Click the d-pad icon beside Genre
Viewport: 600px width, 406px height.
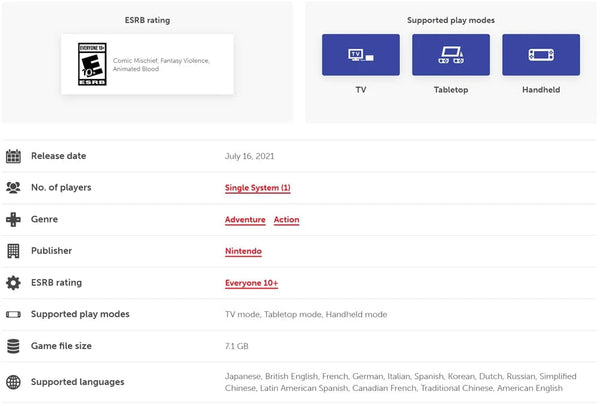point(13,219)
